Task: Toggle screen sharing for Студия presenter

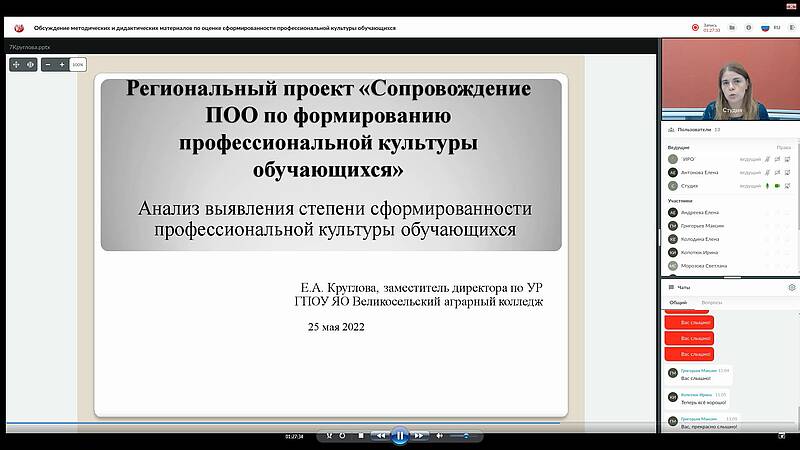Action: pyautogui.click(x=787, y=186)
